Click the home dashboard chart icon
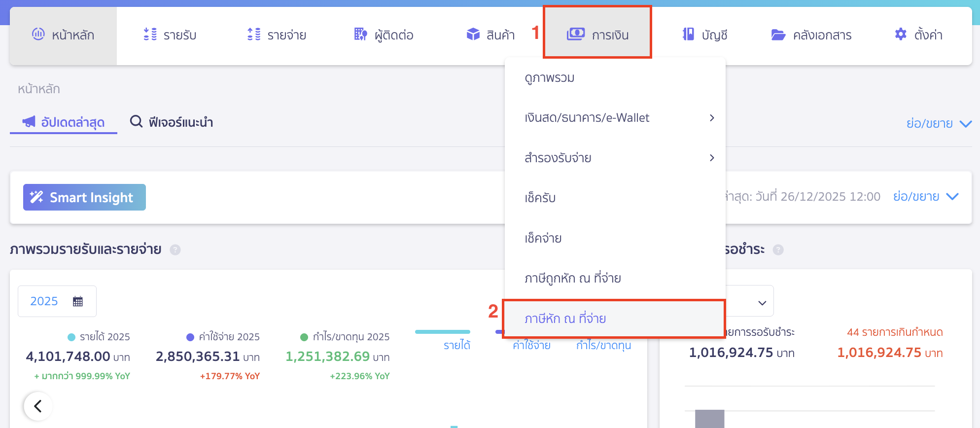 (x=38, y=34)
